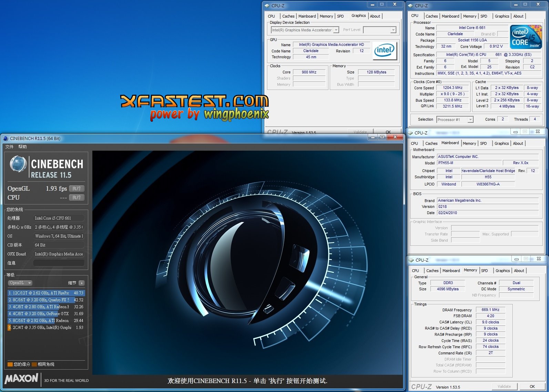This screenshot has height=392, width=549.
Task: Open the 帮助 menu in CINEBENCH
Action: tap(22, 147)
